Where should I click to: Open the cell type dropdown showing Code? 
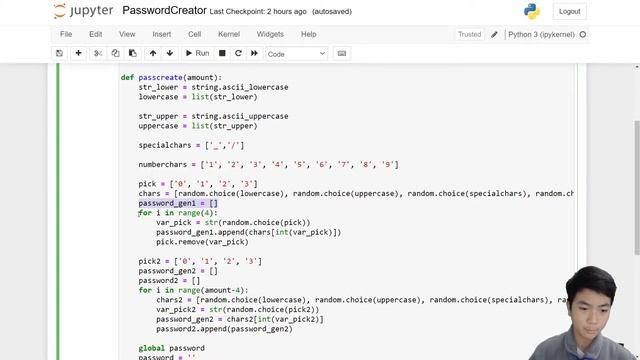pos(296,54)
